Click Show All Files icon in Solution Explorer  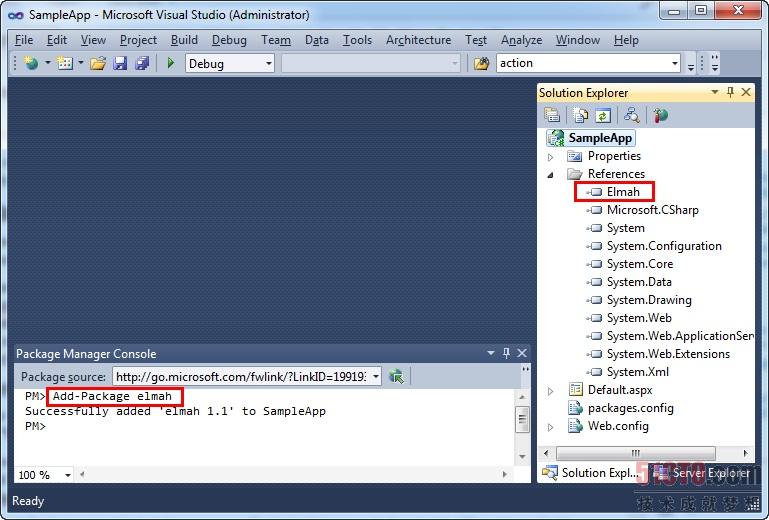coord(581,115)
